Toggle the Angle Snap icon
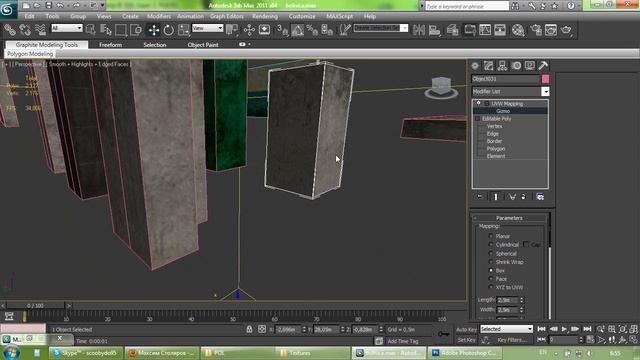The image size is (640, 360). [298, 30]
